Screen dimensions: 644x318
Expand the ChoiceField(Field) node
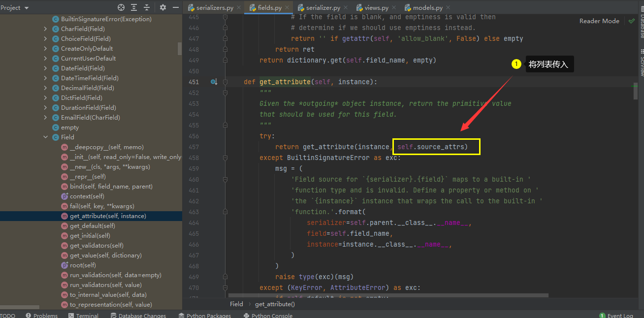tap(45, 39)
